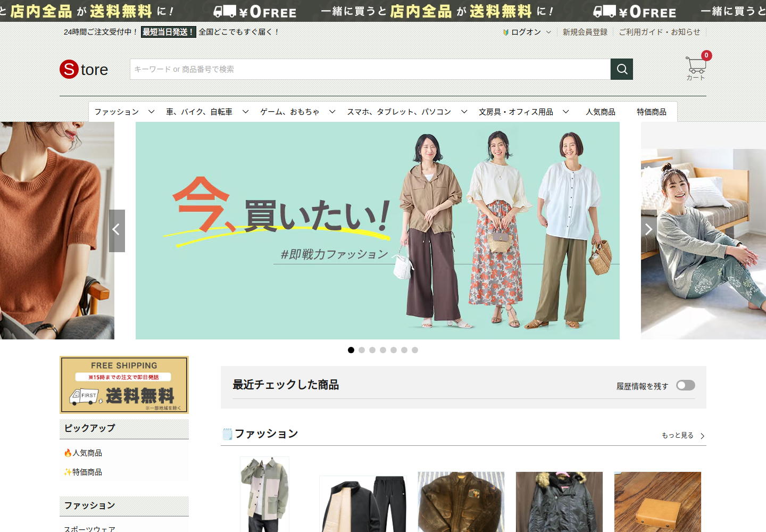The width and height of the screenshot is (766, 532).
Task: Click the 今、買いたい! main banner
Action: (x=378, y=230)
